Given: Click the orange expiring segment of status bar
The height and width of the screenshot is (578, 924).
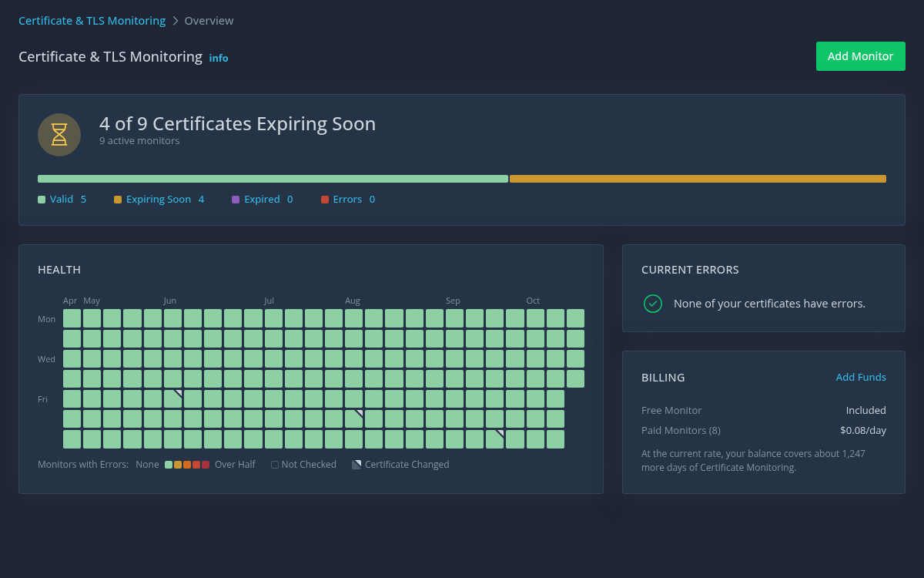Looking at the screenshot, I should pos(698,179).
